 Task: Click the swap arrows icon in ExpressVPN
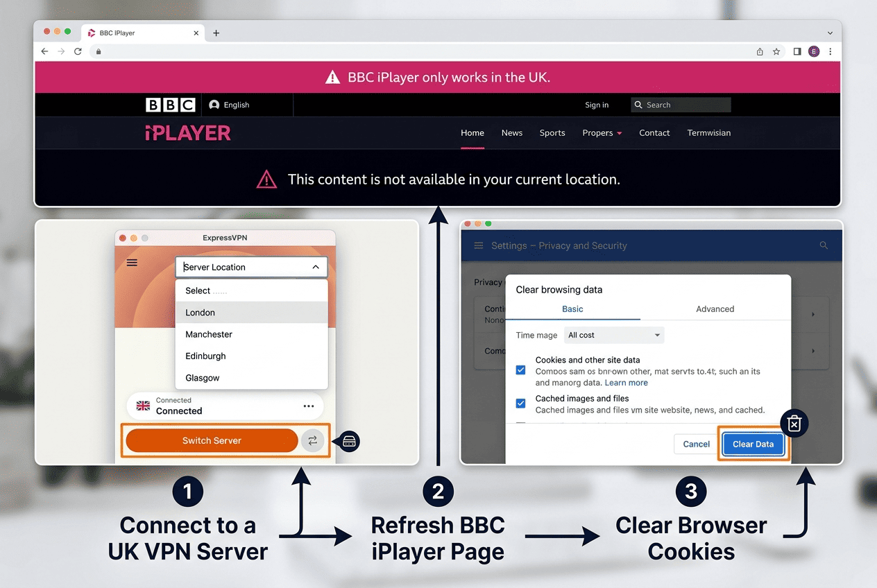pyautogui.click(x=312, y=440)
